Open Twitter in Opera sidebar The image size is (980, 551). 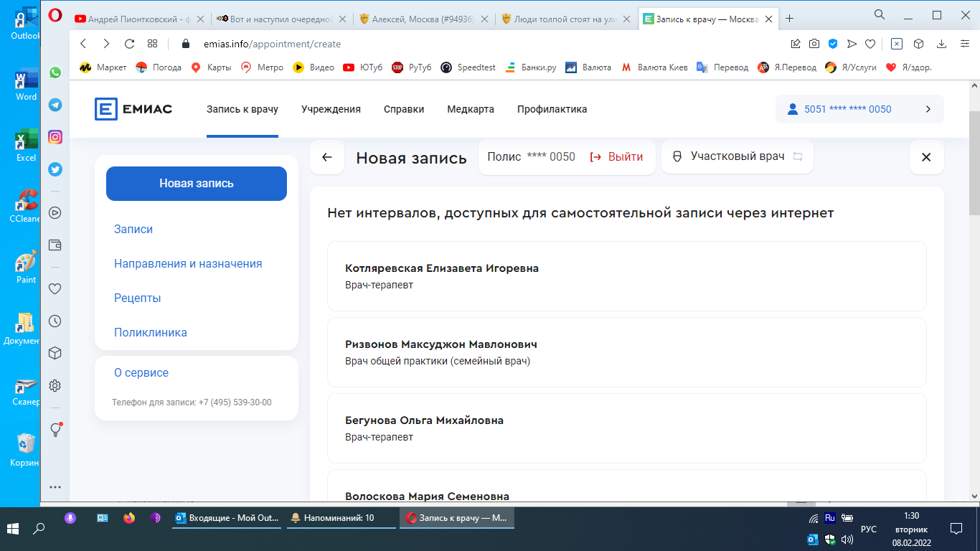[55, 169]
